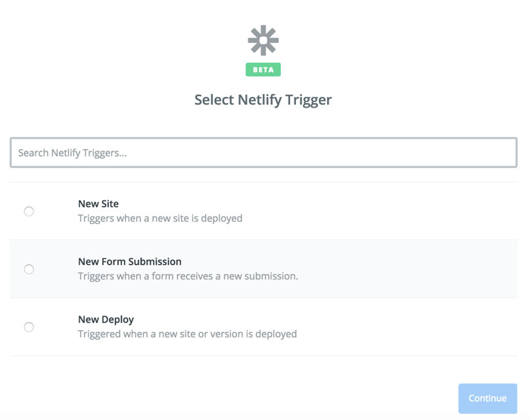530x420 pixels.
Task: Select the New Deploy radio button
Action: [x=29, y=327]
